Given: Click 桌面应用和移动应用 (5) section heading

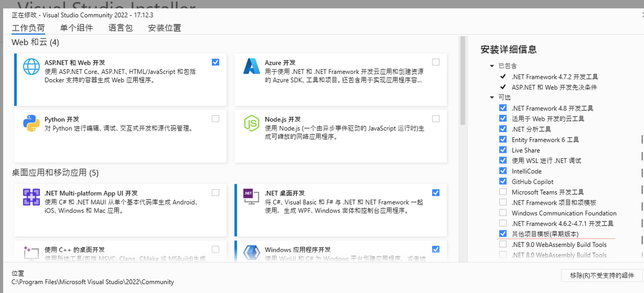Looking at the screenshot, I should pos(55,173).
